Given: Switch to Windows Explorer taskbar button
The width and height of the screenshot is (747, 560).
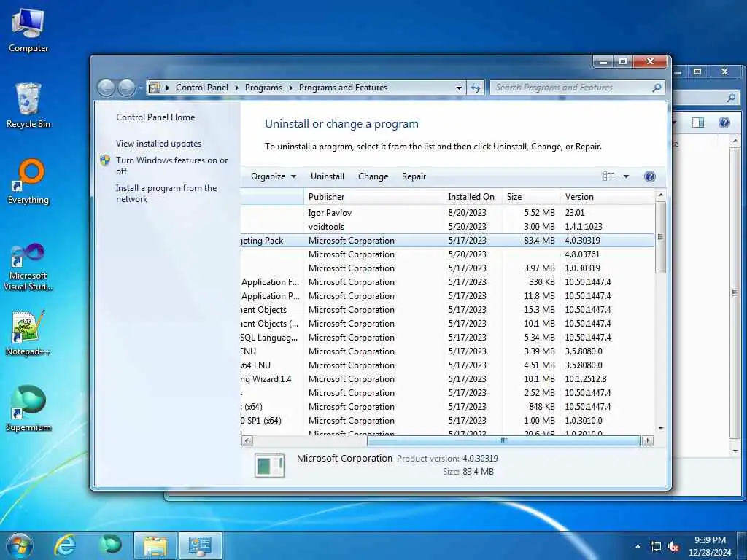Looking at the screenshot, I should (x=155, y=545).
